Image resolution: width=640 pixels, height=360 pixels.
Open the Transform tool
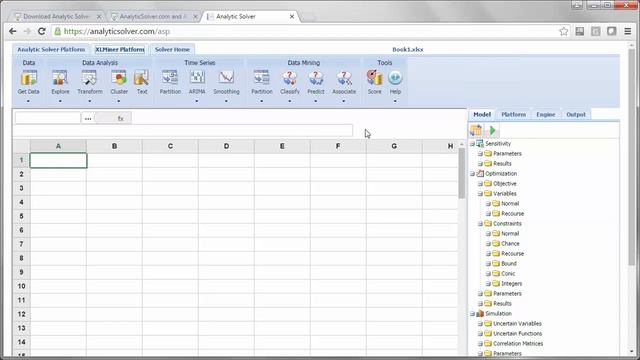point(90,82)
